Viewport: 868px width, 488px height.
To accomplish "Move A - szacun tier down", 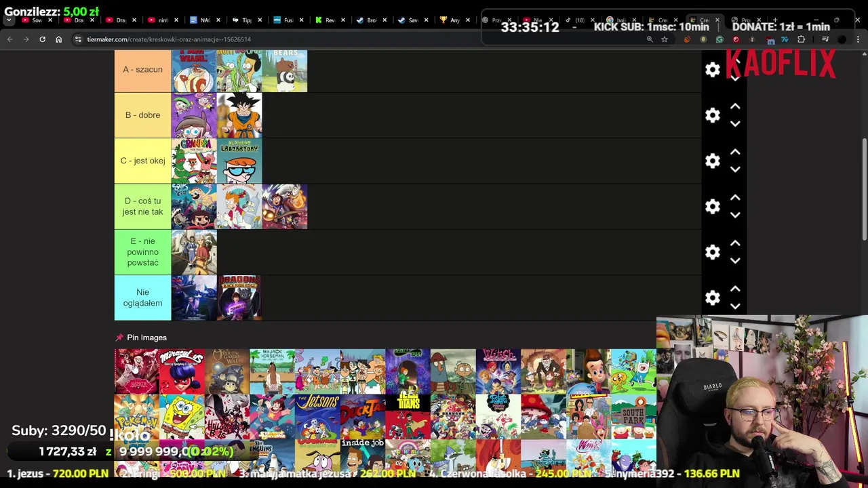I will (735, 79).
